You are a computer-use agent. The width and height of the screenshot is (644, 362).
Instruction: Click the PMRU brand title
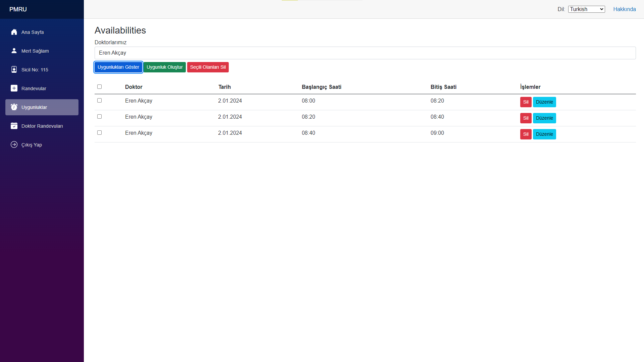tap(18, 9)
